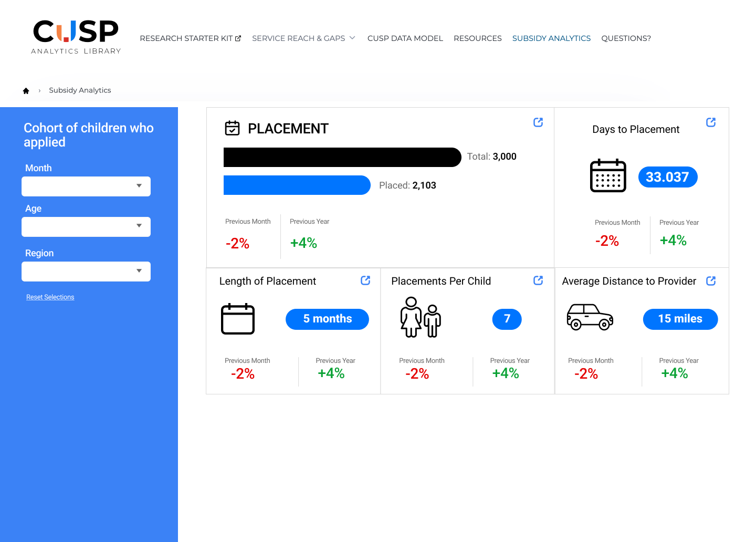
Task: Expand Service Reach & Gaps menu
Action: point(303,38)
